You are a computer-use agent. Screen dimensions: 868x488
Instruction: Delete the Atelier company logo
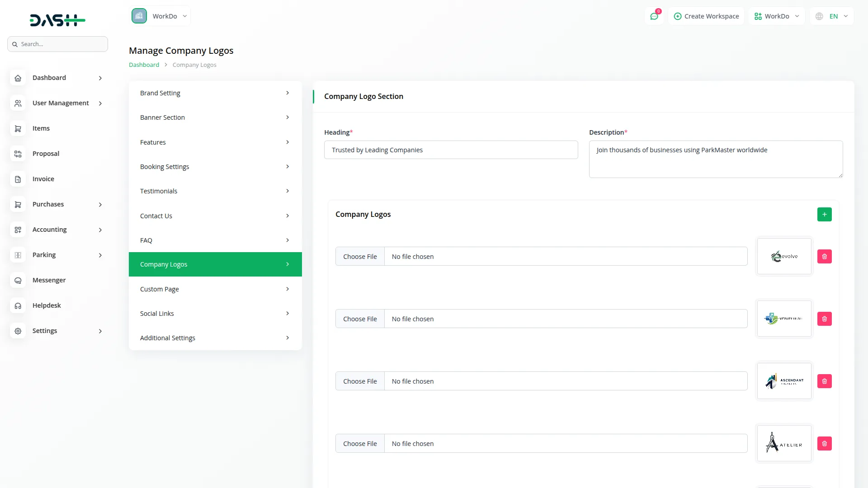coord(824,444)
